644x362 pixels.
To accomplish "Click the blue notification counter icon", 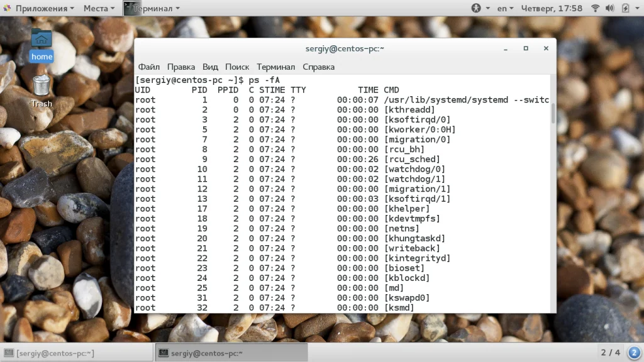I will (x=633, y=352).
